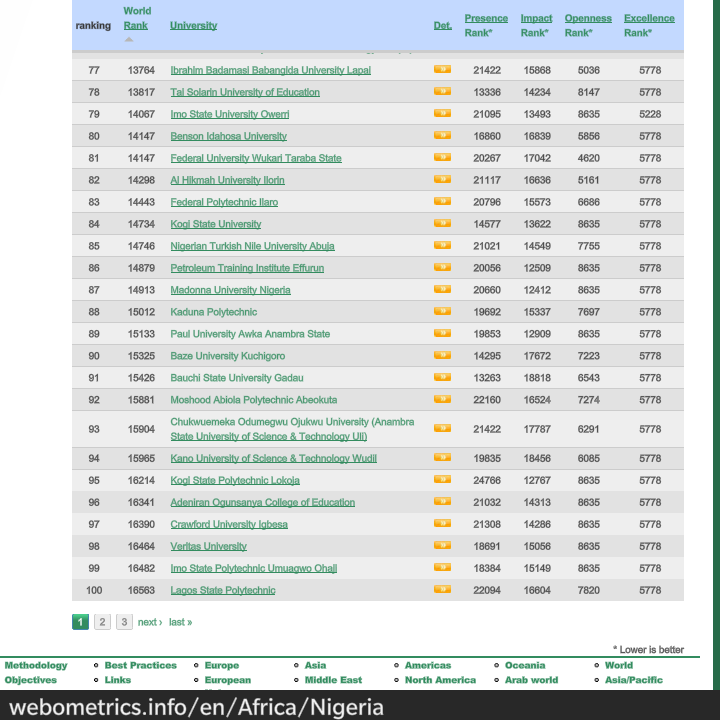Image resolution: width=720 pixels, height=720 pixels.
Task: Sort table by World Rank column
Action: (x=137, y=25)
